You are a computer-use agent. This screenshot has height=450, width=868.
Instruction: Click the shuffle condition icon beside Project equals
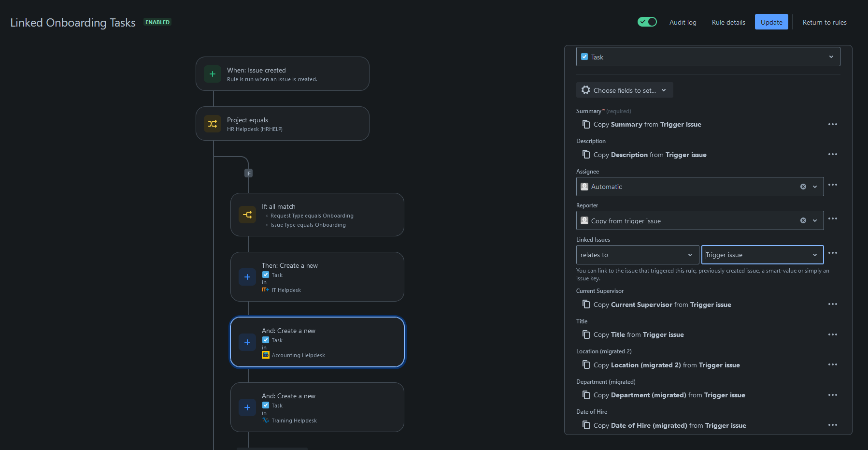[213, 124]
